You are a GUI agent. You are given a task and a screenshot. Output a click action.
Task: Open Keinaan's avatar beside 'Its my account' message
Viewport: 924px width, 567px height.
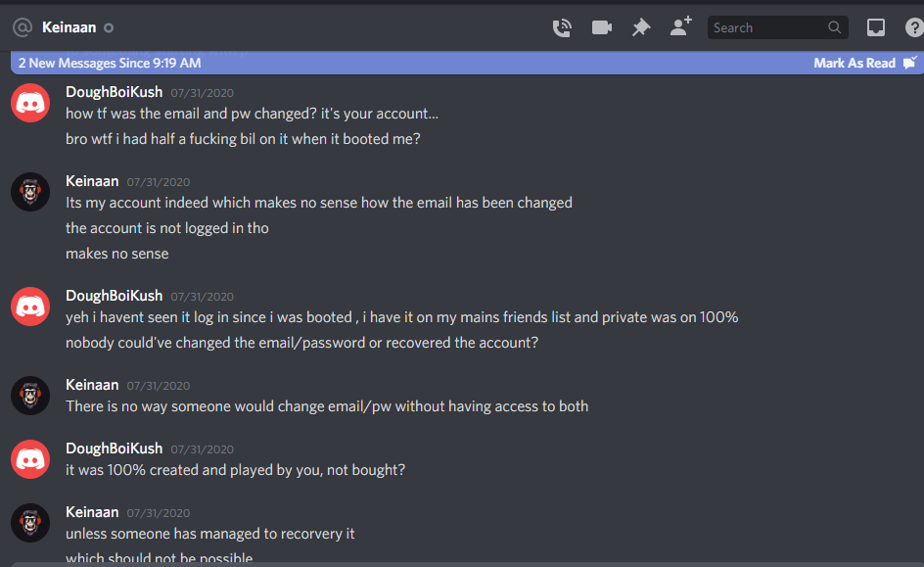tap(30, 192)
